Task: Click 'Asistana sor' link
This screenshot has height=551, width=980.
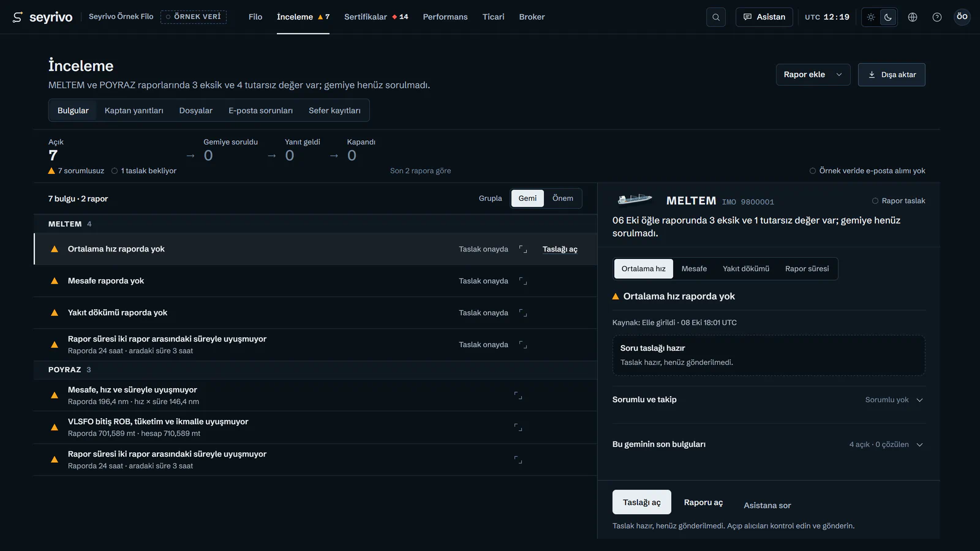Action: tap(767, 506)
